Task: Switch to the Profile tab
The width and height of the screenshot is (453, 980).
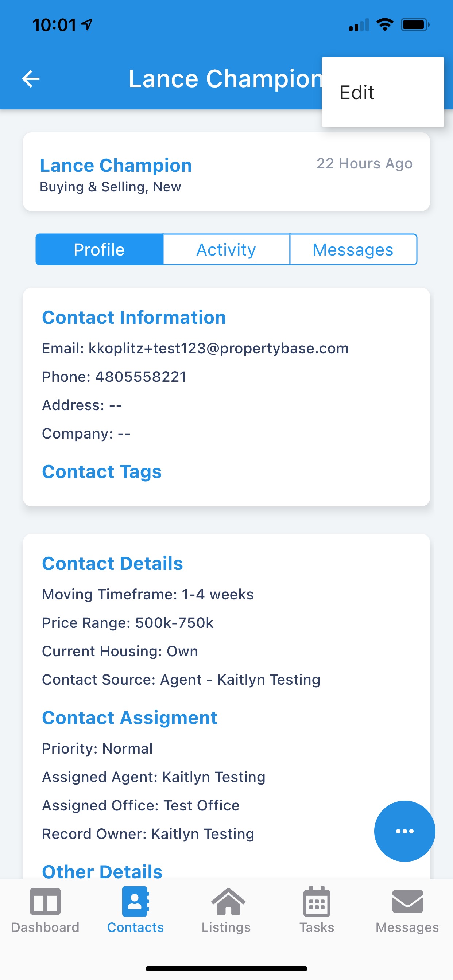Action: [99, 250]
